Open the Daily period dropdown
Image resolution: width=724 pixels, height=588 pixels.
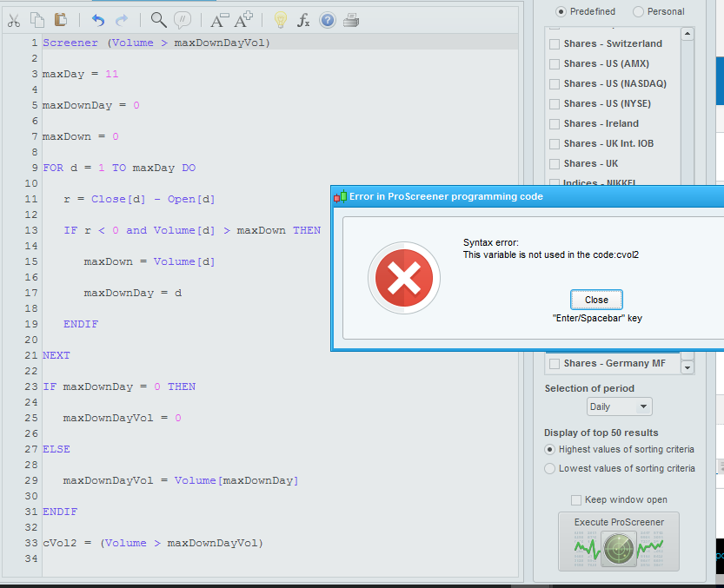coord(619,406)
